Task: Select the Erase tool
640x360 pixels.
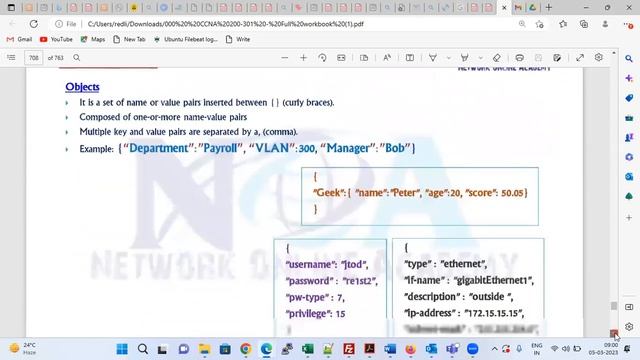Action: pos(497,58)
